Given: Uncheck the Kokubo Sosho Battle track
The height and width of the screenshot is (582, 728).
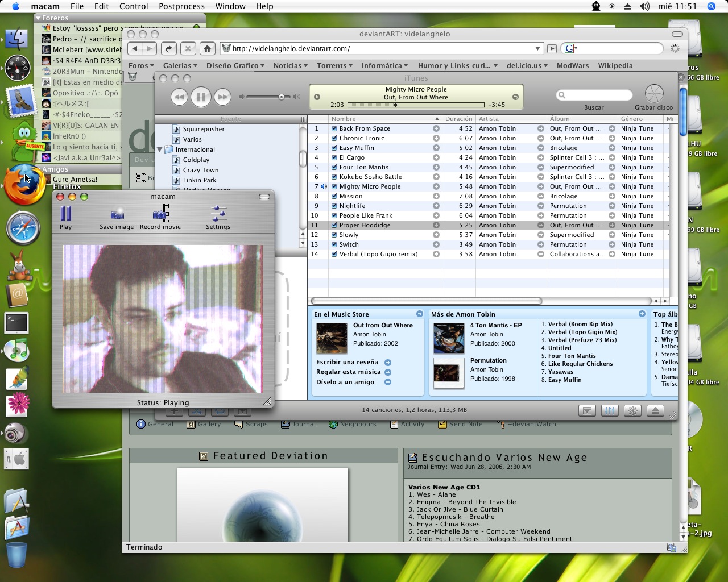Looking at the screenshot, I should [334, 177].
